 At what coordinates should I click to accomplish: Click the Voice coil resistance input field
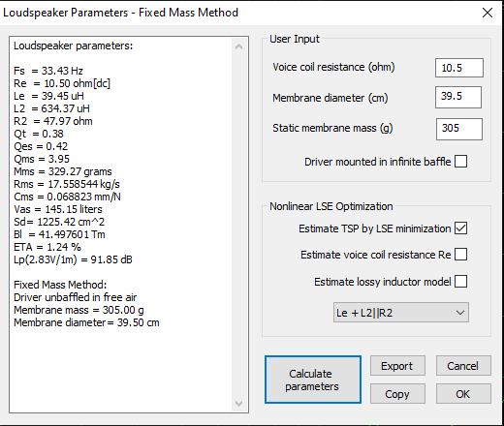click(x=459, y=68)
